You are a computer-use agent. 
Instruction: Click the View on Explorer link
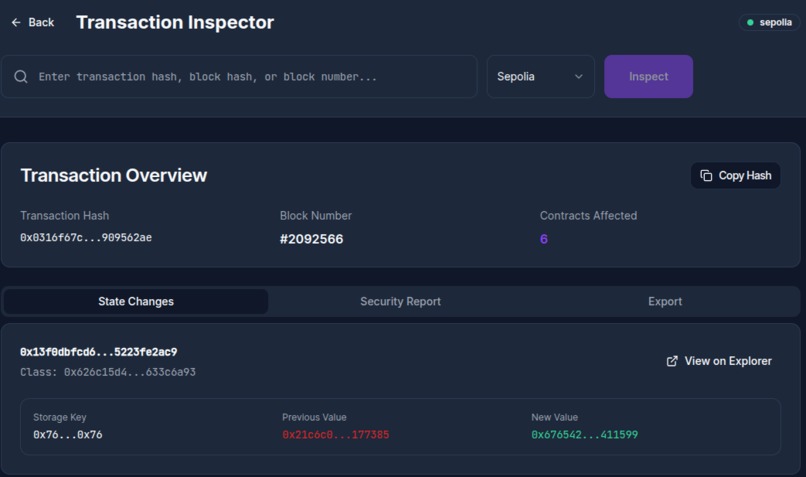coord(719,361)
